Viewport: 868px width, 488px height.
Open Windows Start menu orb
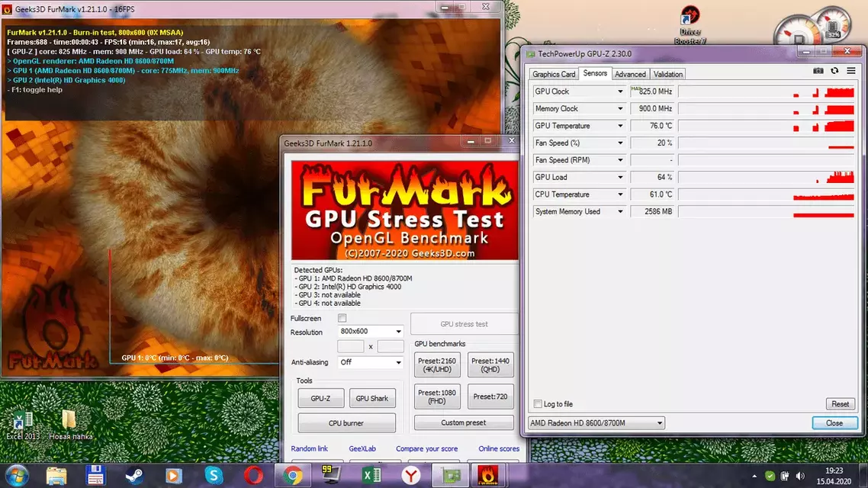pos(17,476)
